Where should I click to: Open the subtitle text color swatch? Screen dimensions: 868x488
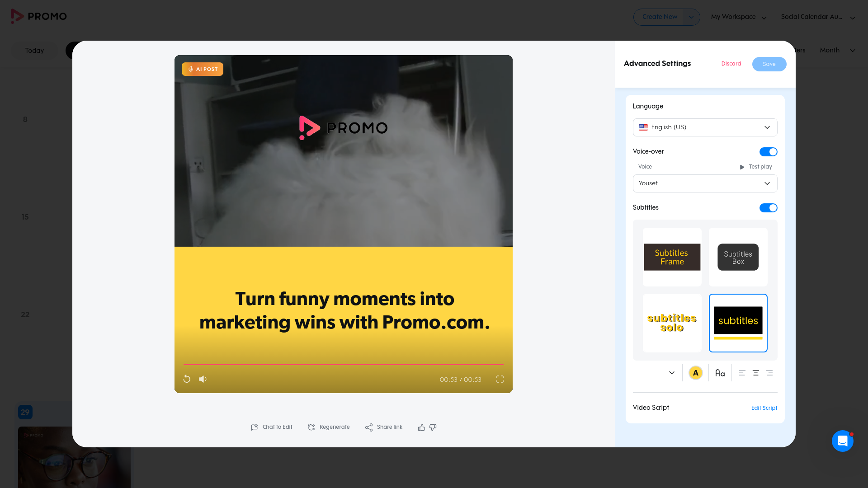(x=696, y=373)
